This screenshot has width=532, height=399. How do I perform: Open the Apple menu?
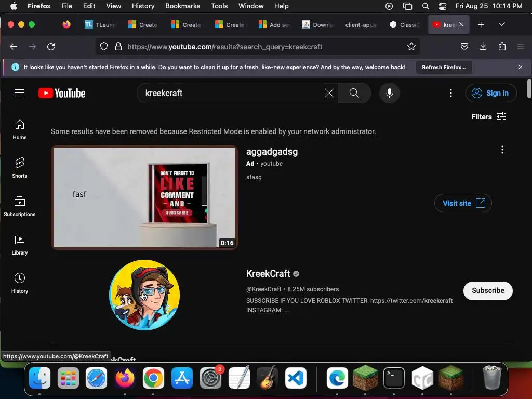point(14,6)
